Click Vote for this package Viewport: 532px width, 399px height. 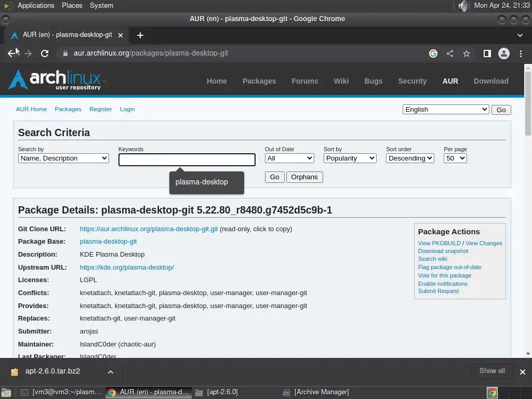[x=445, y=275]
